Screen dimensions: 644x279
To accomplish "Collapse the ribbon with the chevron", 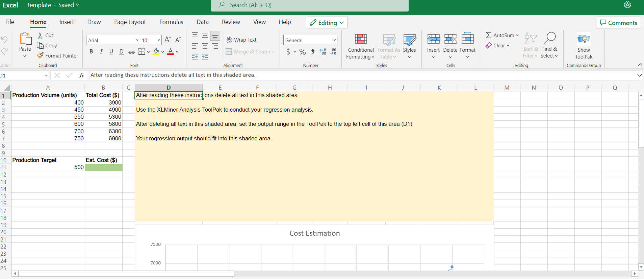I will [x=640, y=65].
